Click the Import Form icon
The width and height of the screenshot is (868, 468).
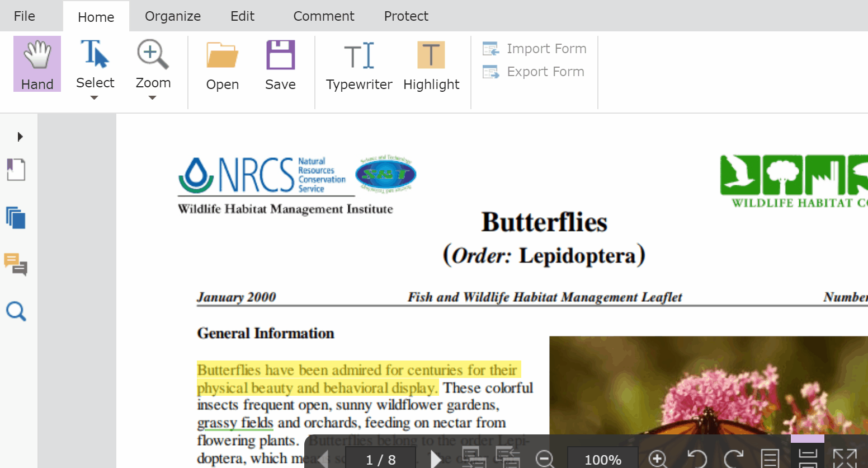tap(491, 49)
